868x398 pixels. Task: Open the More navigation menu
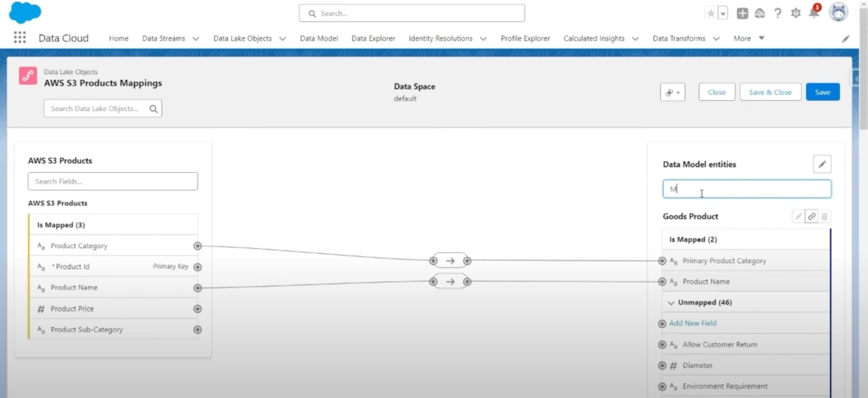749,39
